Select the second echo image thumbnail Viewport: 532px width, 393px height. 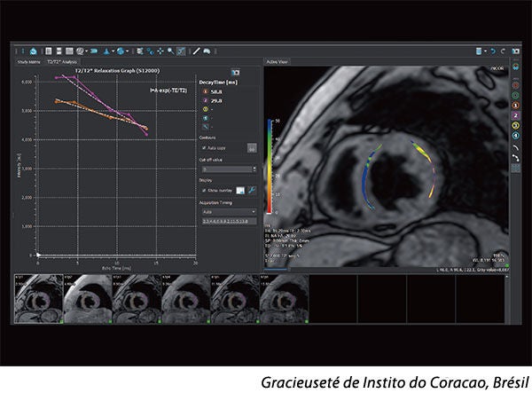(88, 299)
